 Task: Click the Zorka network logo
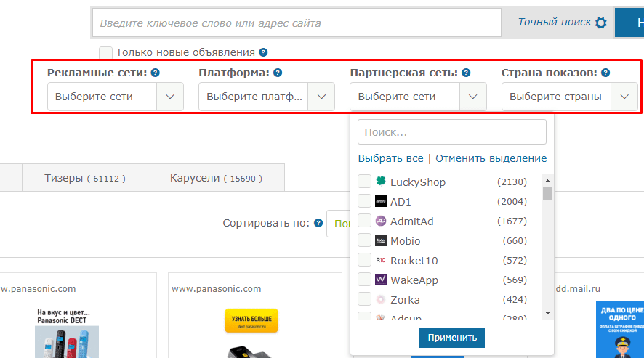381,299
